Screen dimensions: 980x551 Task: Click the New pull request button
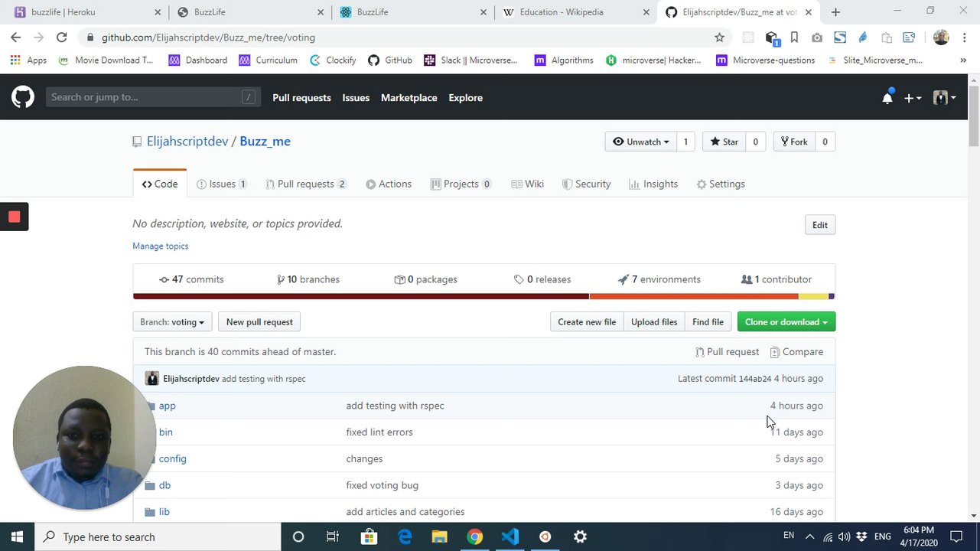point(259,322)
